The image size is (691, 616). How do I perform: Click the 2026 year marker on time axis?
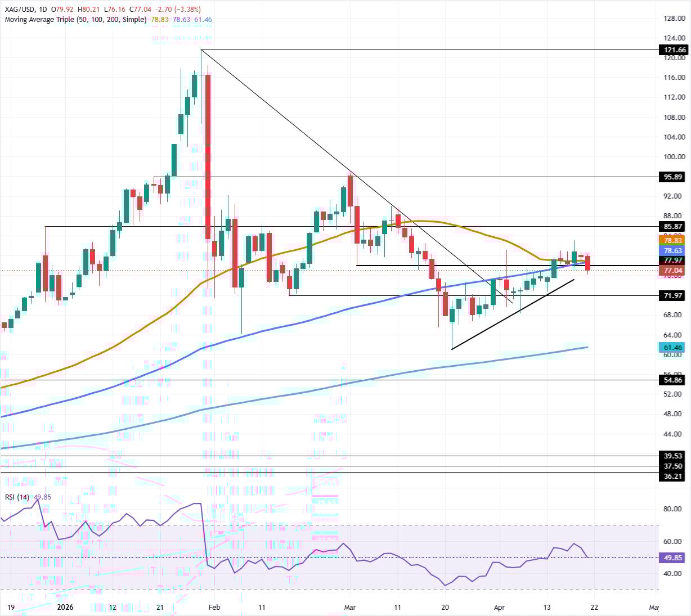(x=65, y=608)
